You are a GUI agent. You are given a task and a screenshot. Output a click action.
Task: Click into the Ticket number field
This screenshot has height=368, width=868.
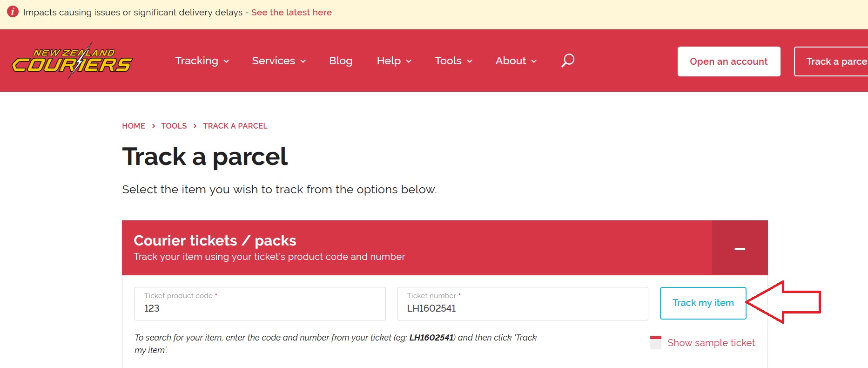click(522, 308)
